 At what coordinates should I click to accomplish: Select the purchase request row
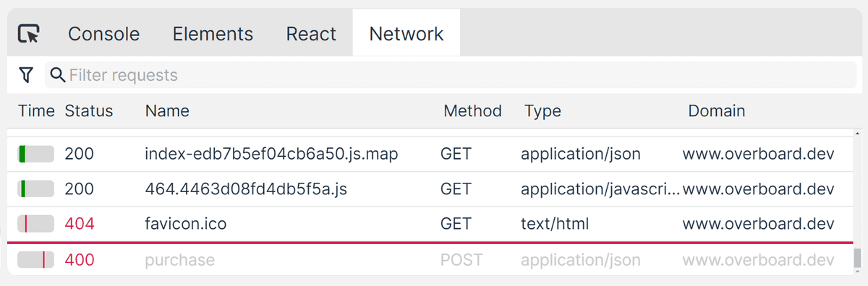click(x=430, y=259)
